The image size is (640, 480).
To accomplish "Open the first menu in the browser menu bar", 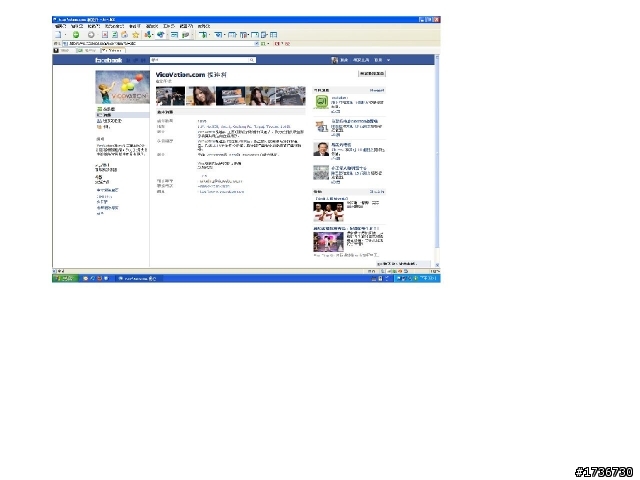I will coord(60,26).
